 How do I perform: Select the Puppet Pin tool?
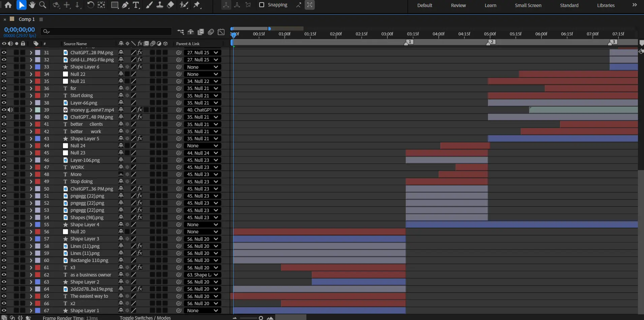(197, 5)
